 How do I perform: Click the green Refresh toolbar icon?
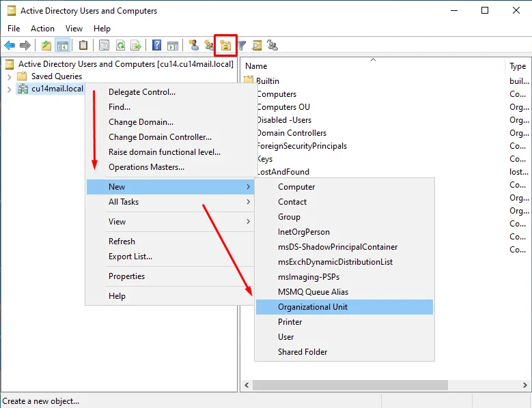click(x=120, y=45)
